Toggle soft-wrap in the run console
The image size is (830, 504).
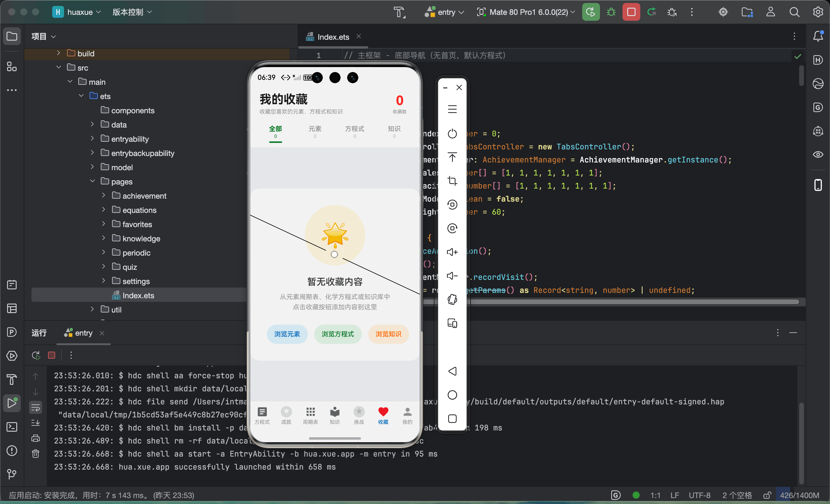35,407
